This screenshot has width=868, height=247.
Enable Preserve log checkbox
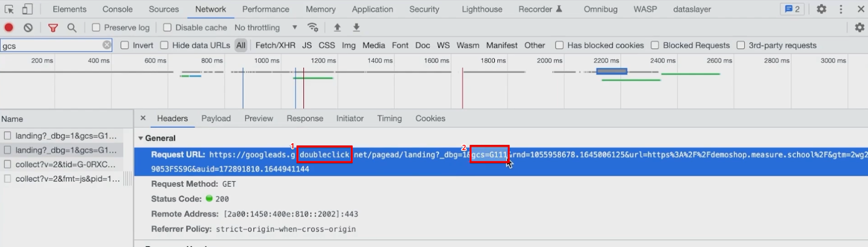[x=96, y=28]
